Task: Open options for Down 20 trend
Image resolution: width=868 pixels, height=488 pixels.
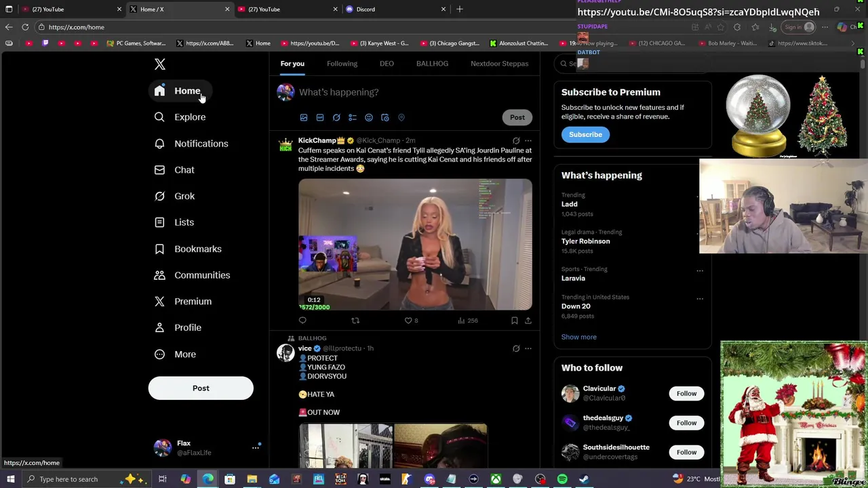Action: pos(700,298)
